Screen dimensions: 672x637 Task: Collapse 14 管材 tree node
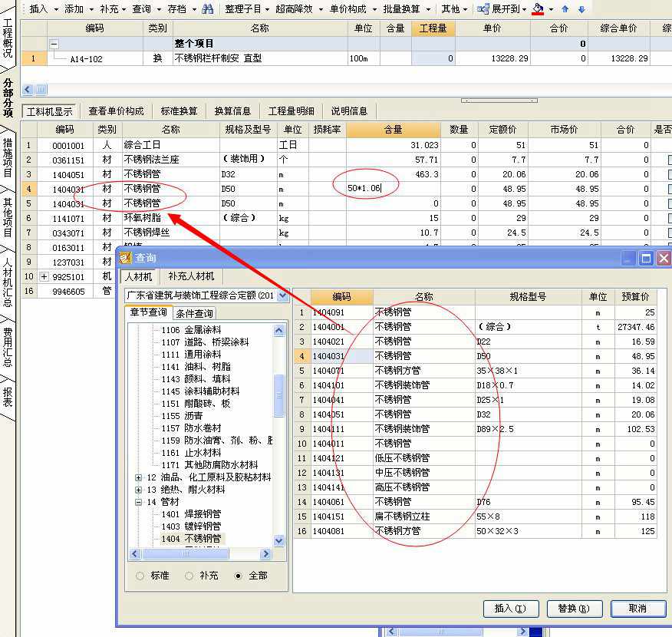coord(138,502)
